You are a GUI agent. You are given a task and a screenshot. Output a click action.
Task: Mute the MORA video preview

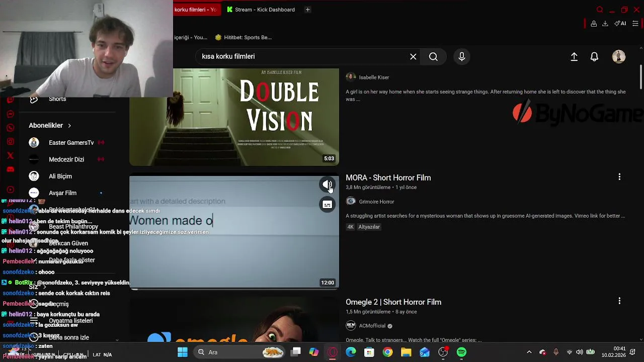[x=328, y=185]
